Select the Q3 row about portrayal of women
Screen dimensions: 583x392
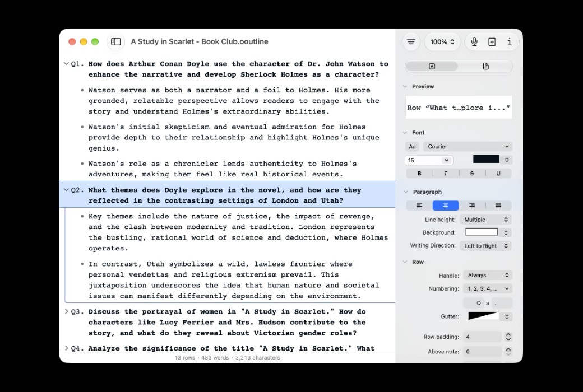(x=227, y=322)
